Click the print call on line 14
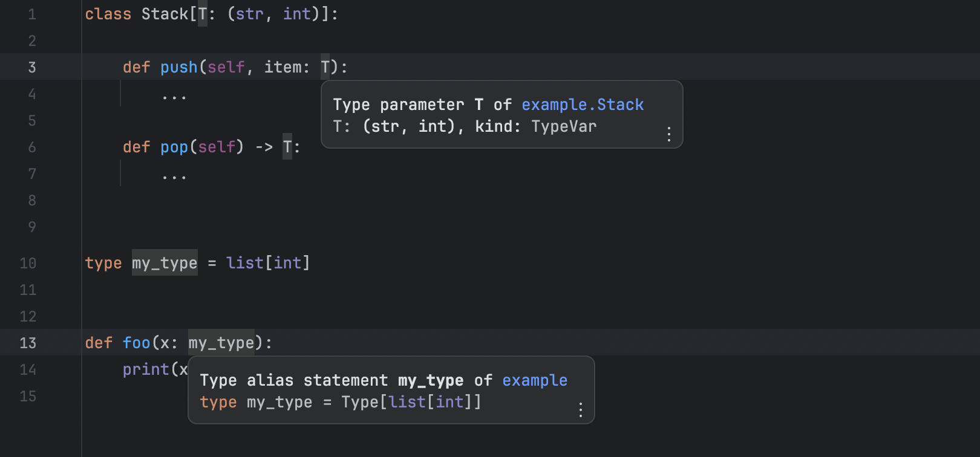980x457 pixels. [x=146, y=369]
